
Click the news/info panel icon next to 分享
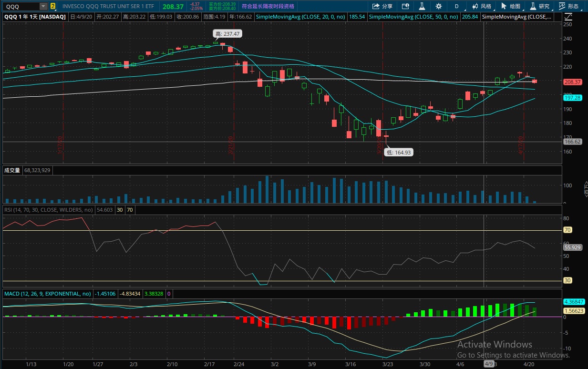(405, 6)
